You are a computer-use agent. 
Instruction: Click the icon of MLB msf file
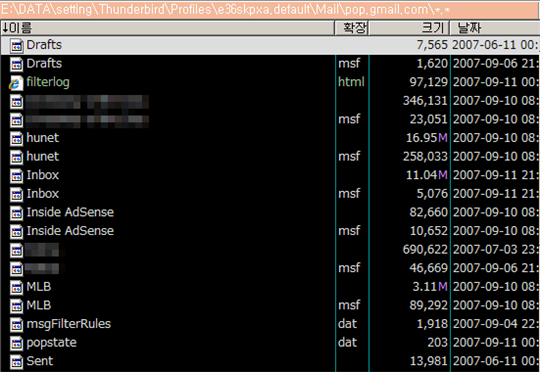(x=16, y=306)
